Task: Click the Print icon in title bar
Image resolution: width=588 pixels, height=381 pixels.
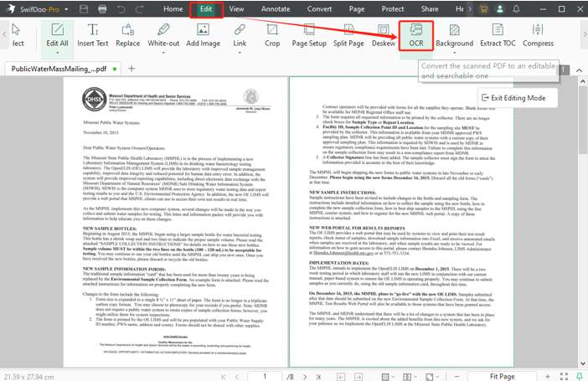Action: (102, 9)
